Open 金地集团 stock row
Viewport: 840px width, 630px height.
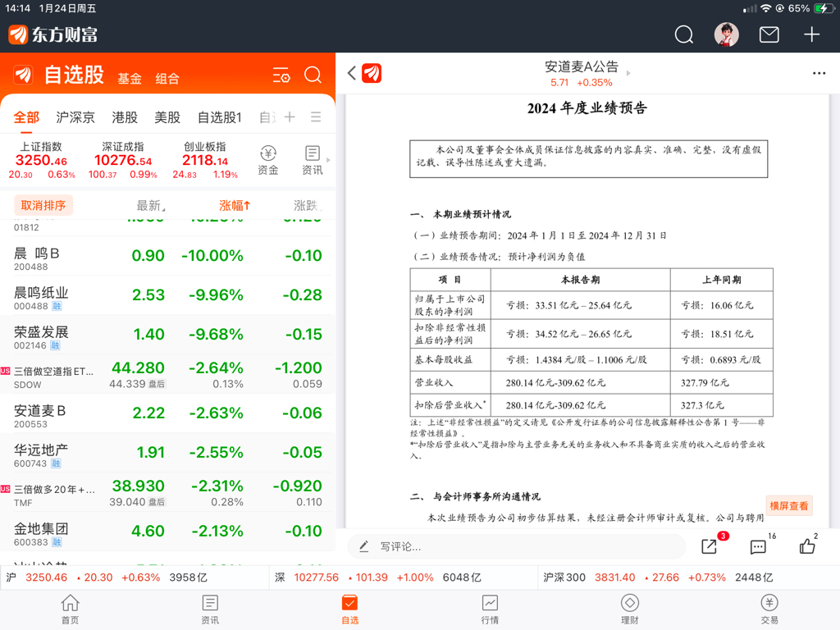point(167,532)
